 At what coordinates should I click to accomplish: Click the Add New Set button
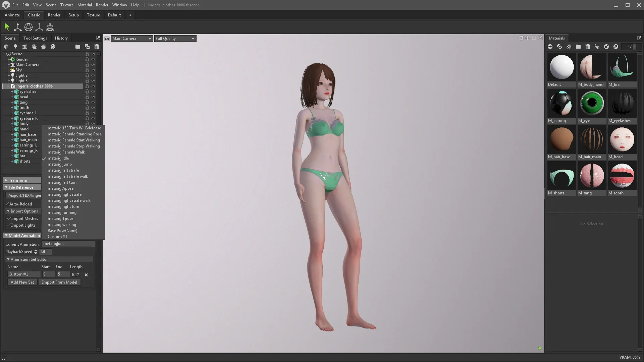(22, 282)
